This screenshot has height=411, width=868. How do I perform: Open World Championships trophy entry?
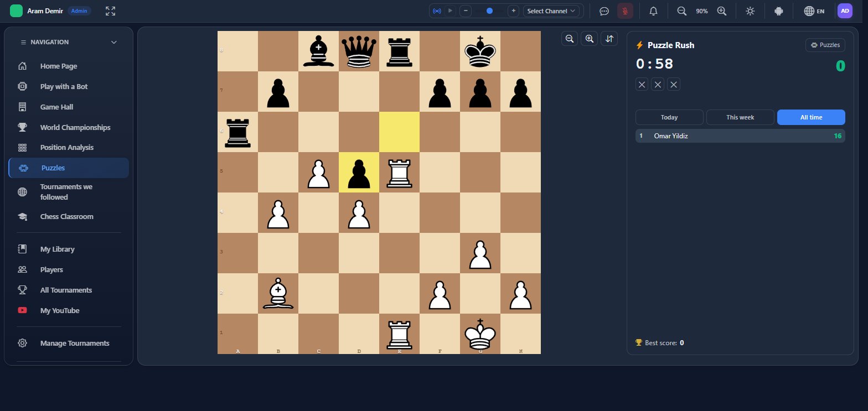(x=69, y=128)
